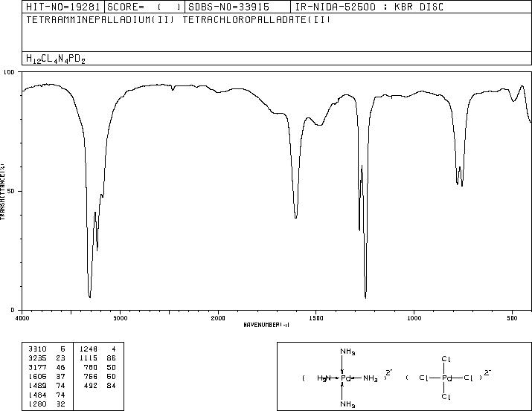Click the strong absorption minimum near 1248
Image resolution: width=532 pixels, height=411 pixels.
[365, 297]
